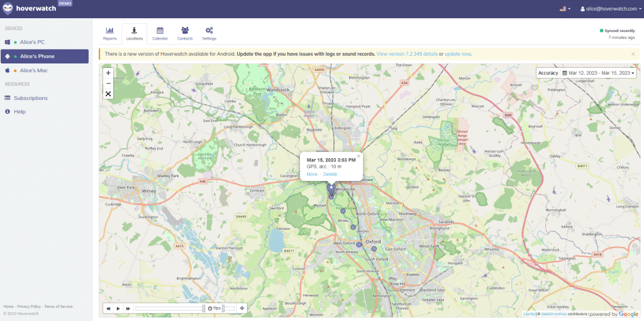Select Alice's Phone device
Viewport: 644px width, 321px height.
45,57
